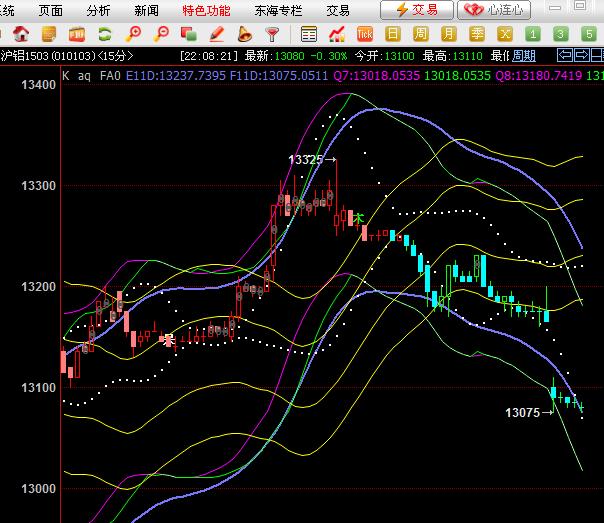The width and height of the screenshot is (604, 523).
Task: Select the red pencil drawing tool
Action: coord(215,35)
